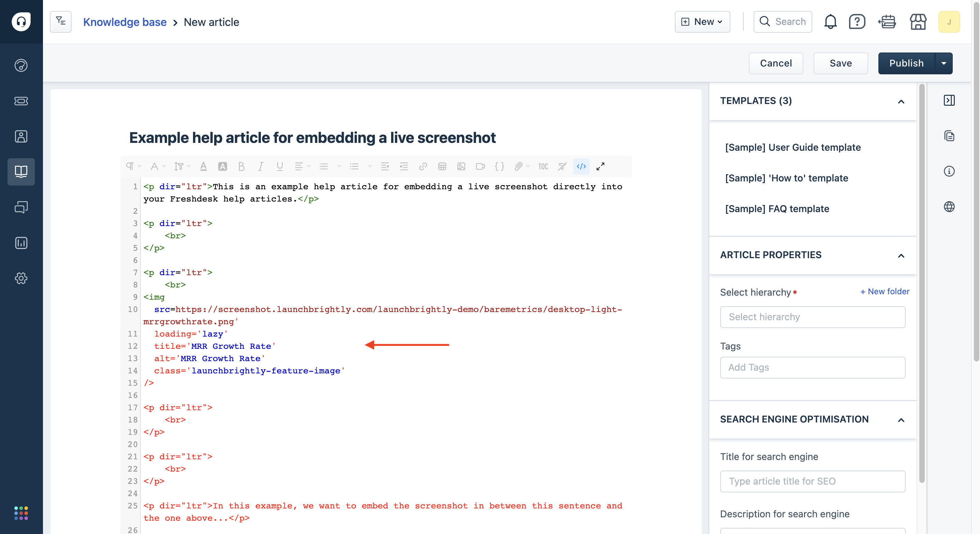This screenshot has width=980, height=534.
Task: Insert a code snippet with braces icon
Action: (499, 166)
